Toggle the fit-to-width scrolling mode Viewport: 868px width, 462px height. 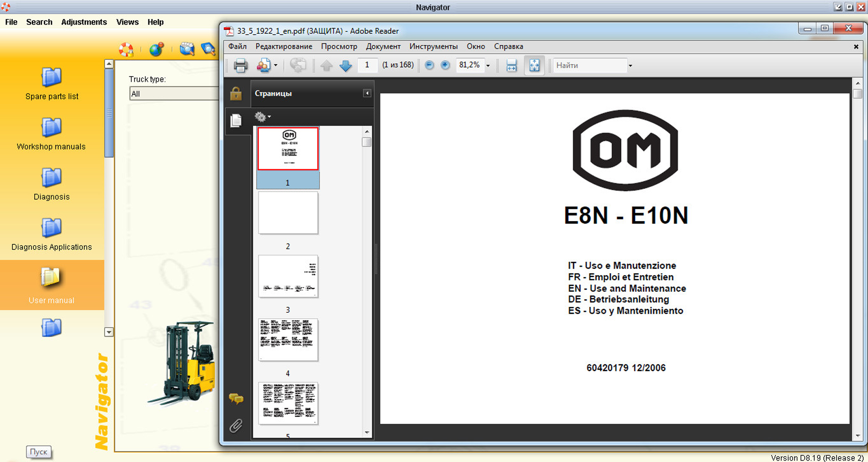coord(511,65)
